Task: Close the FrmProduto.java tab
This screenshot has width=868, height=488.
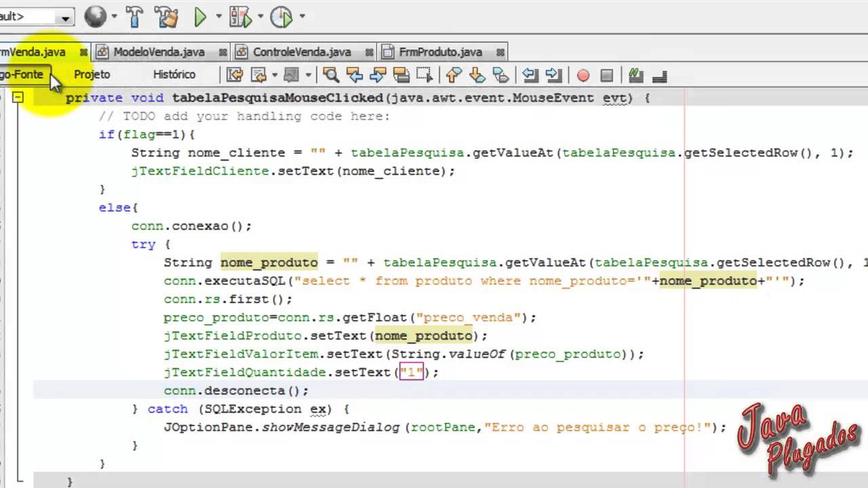Action: [x=500, y=52]
